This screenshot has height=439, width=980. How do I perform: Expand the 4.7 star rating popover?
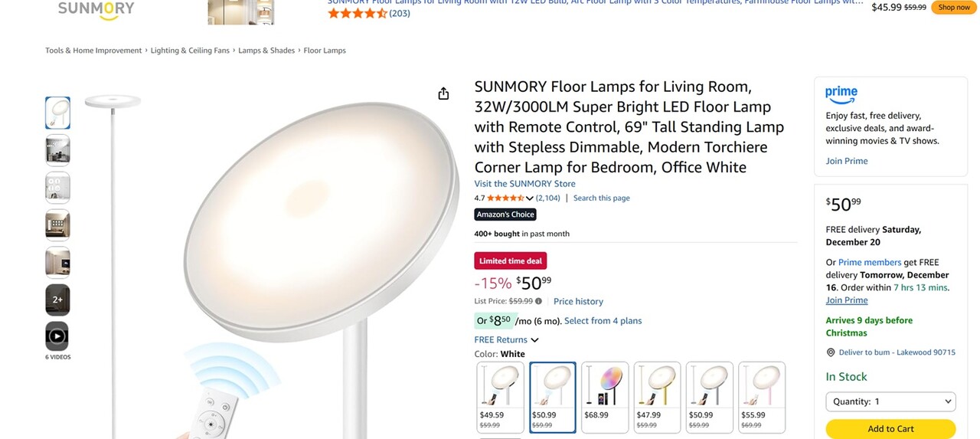pos(529,198)
